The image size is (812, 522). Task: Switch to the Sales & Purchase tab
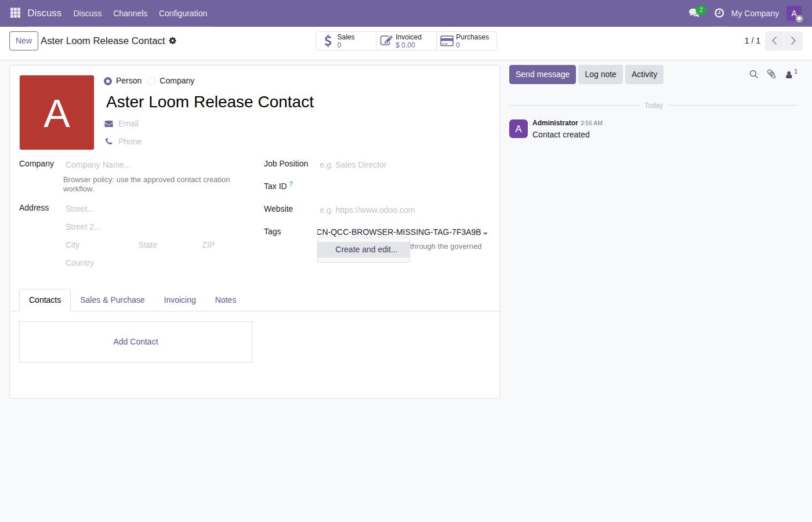(113, 300)
